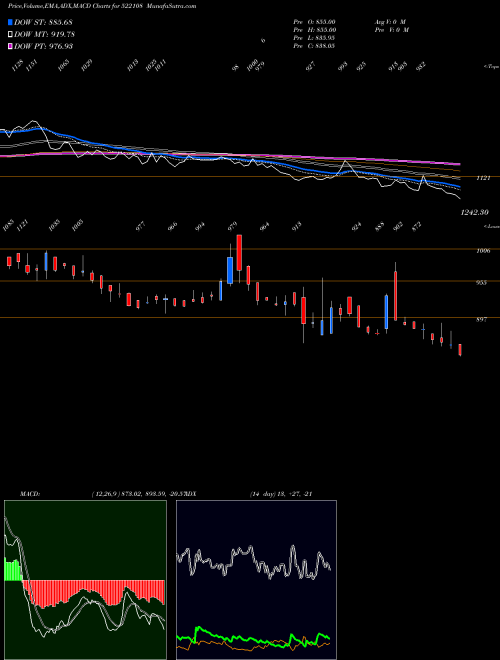Click the last red candle on the right
This screenshot has width=500, height=660.
point(460,350)
